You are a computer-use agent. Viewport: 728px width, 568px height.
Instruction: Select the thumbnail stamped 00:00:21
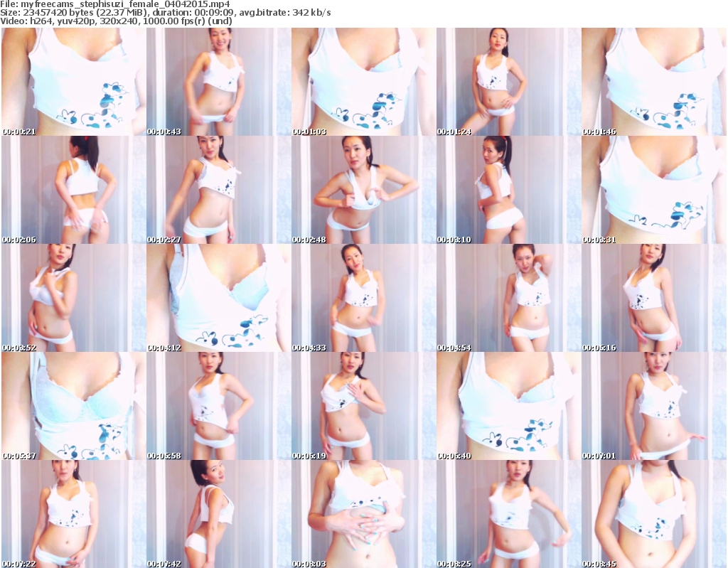pyautogui.click(x=73, y=81)
